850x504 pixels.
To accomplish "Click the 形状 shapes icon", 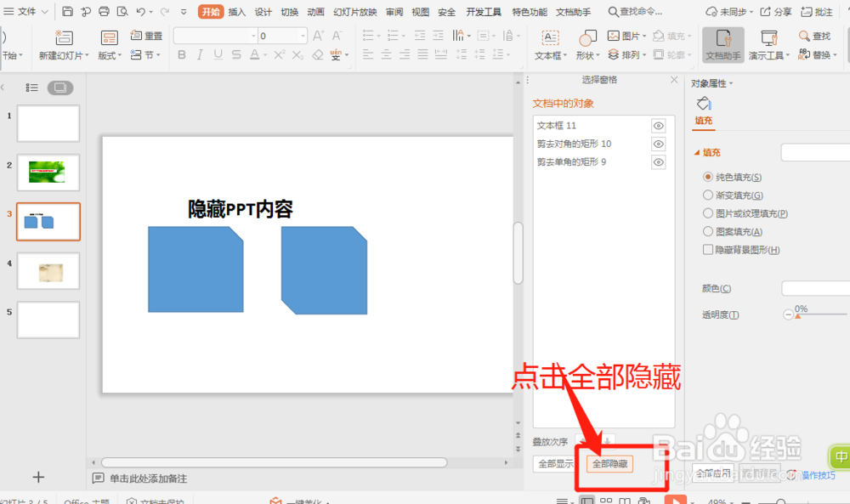I will [x=587, y=38].
